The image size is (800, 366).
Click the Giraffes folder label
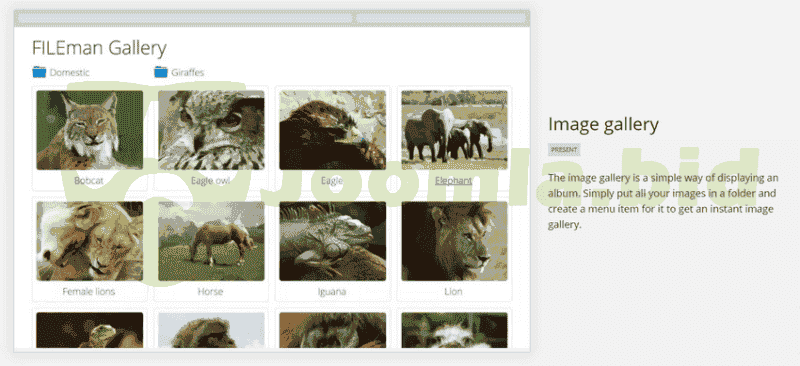(x=187, y=72)
